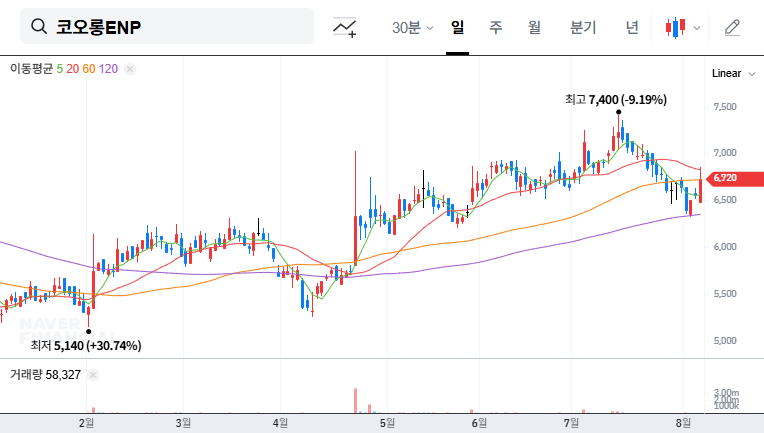This screenshot has height=433, width=764.
Task: Expand the 30분 interval dropdown
Action: click(412, 28)
